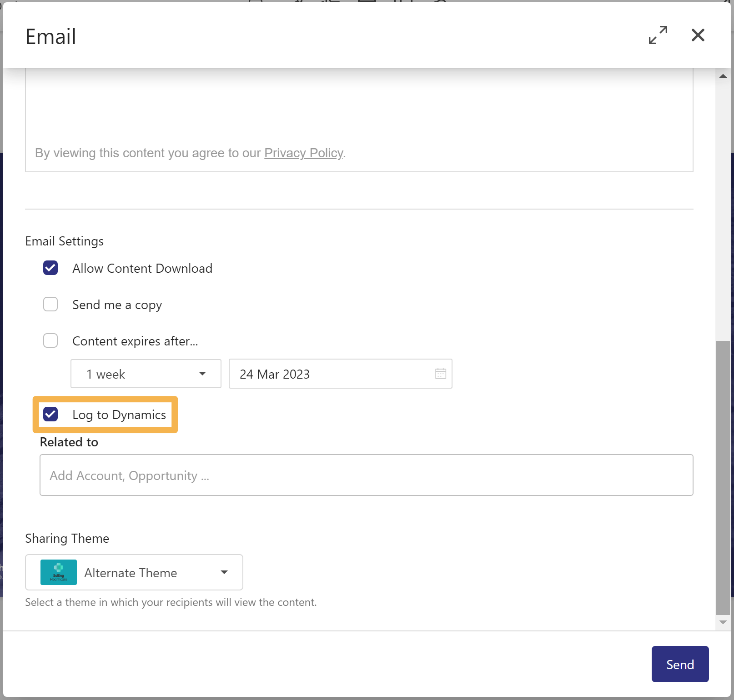734x700 pixels.
Task: Click the caret arrow beside Alternate Theme
Action: tap(224, 572)
